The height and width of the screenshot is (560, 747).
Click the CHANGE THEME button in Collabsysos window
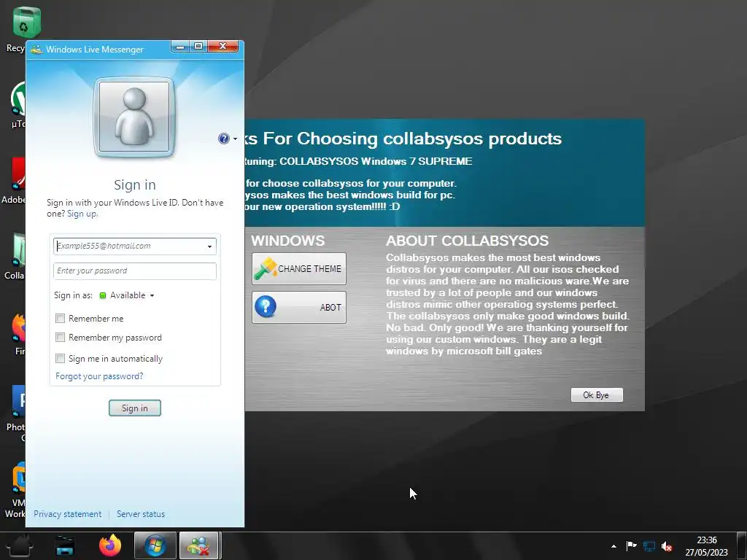click(x=298, y=269)
